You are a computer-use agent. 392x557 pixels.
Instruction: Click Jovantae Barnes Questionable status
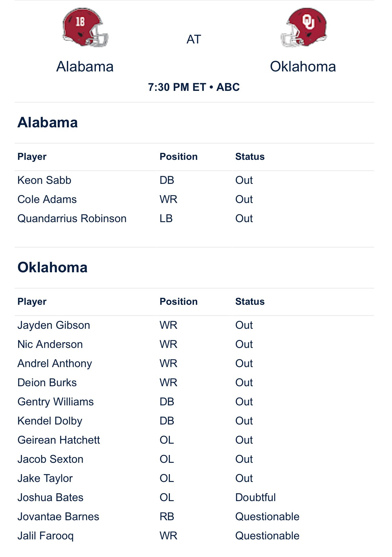(x=267, y=517)
